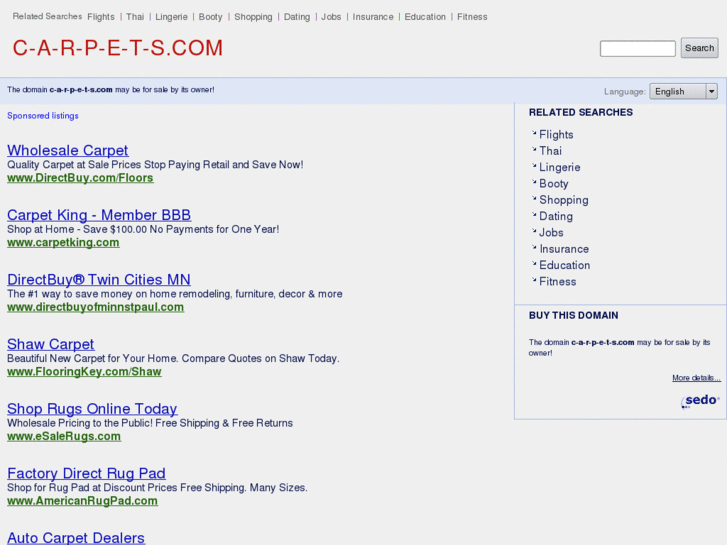Click 'Shop at Home - Save $100.00' description
The height and width of the screenshot is (545, 727).
tap(143, 229)
